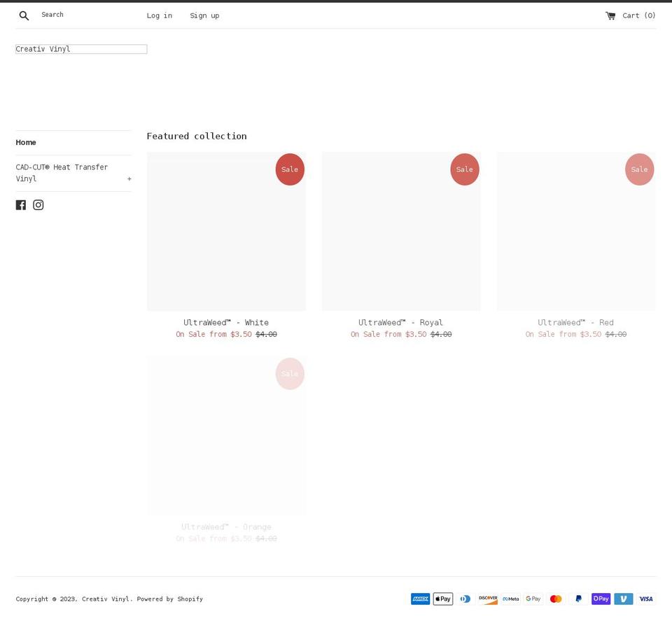Viewport: 672px width, 621px height.
Task: Open search using the magnifier icon
Action: coord(24,15)
